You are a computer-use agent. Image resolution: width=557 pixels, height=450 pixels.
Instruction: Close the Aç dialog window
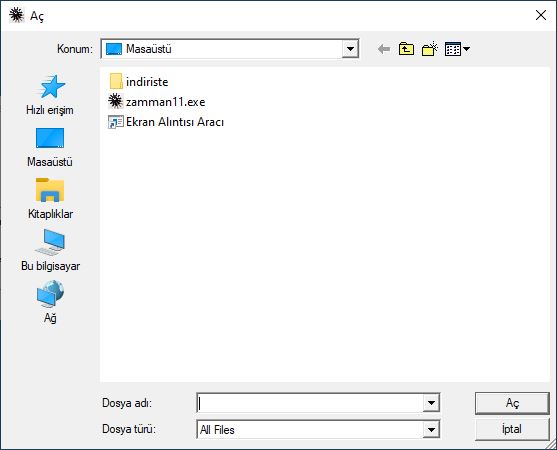click(x=541, y=15)
